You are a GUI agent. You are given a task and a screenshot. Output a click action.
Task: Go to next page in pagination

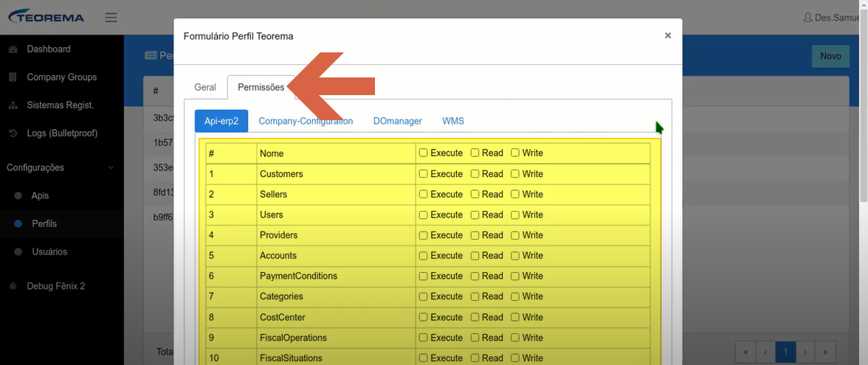[x=805, y=352]
